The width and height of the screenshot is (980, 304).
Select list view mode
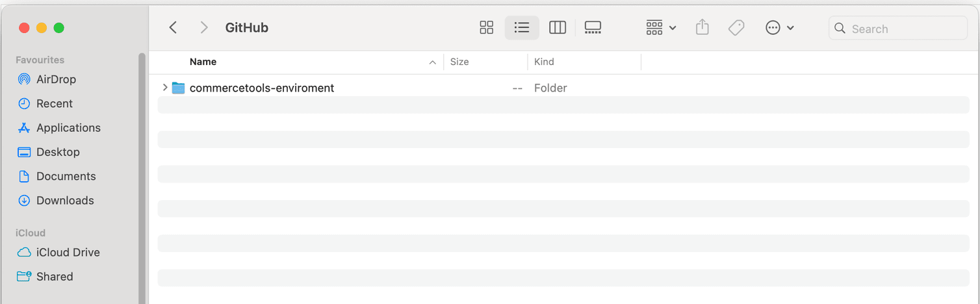click(x=522, y=28)
